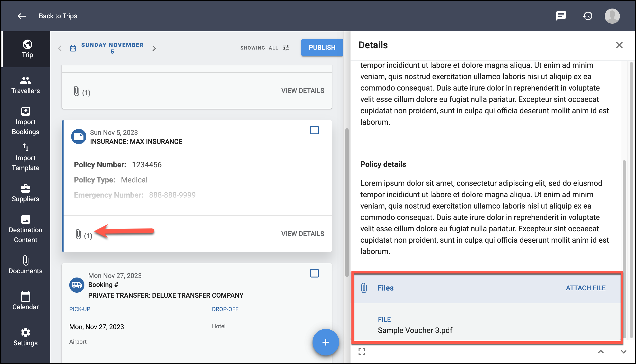The height and width of the screenshot is (364, 636).
Task: Click emergency number 888-888-9999
Action: coord(172,195)
